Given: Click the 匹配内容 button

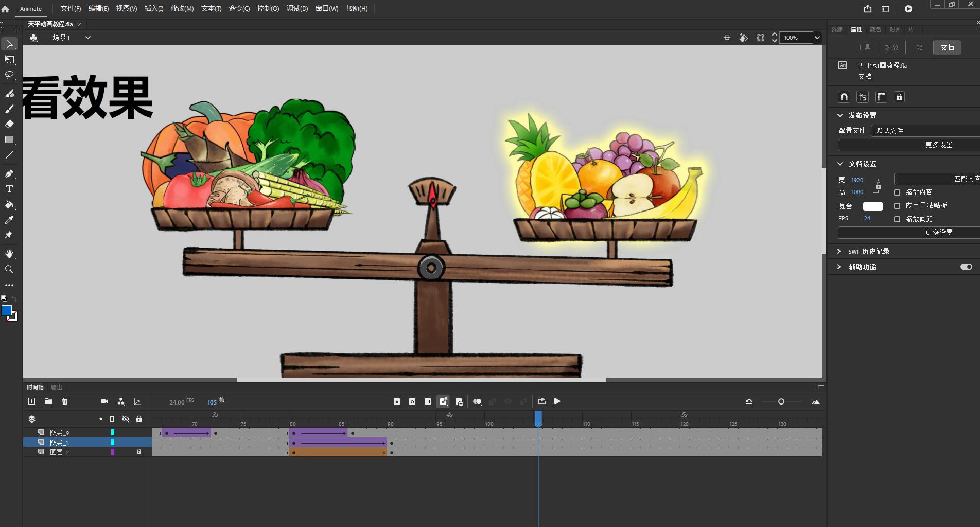Looking at the screenshot, I should (937, 179).
